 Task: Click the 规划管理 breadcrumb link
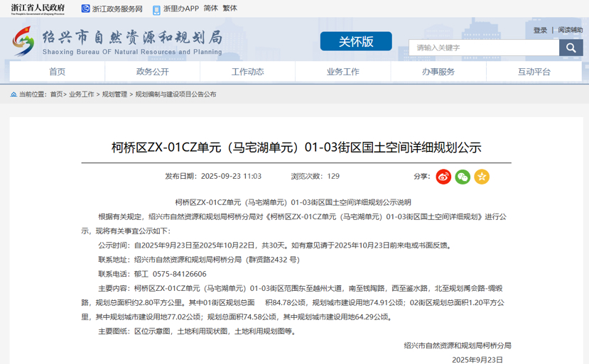tap(114, 94)
